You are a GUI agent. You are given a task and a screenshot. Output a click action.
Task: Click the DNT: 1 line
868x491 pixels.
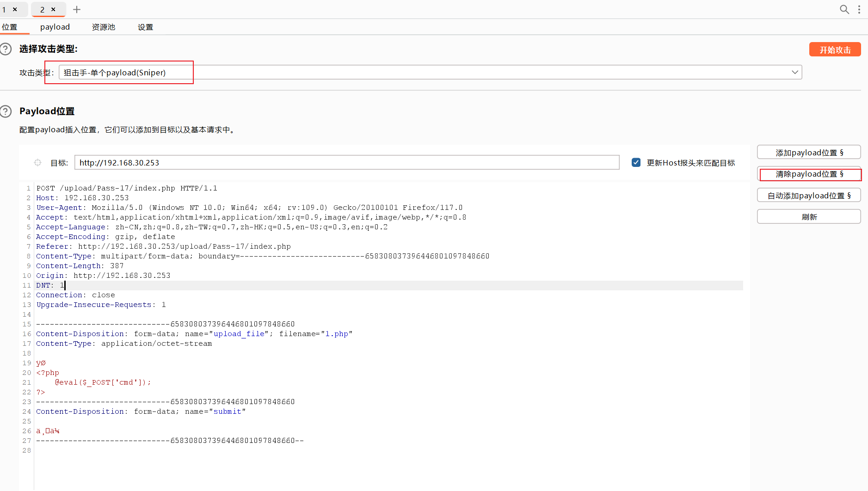click(x=50, y=285)
